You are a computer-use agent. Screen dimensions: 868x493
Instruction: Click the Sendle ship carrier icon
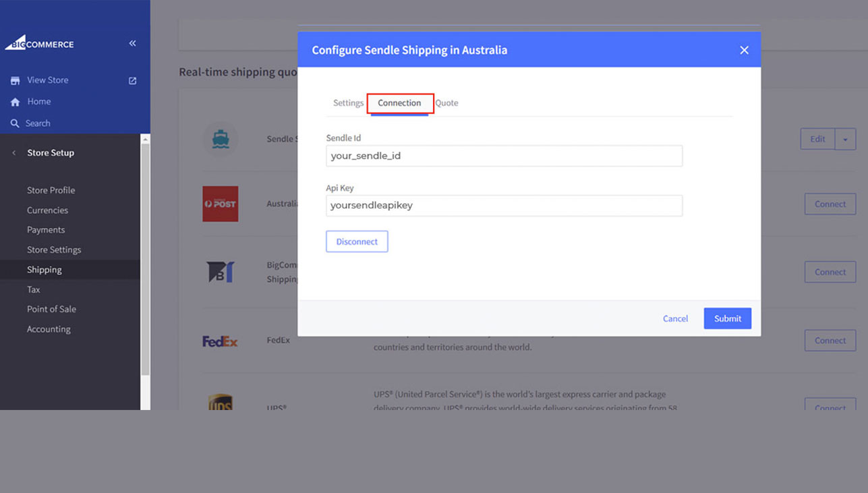click(x=221, y=139)
